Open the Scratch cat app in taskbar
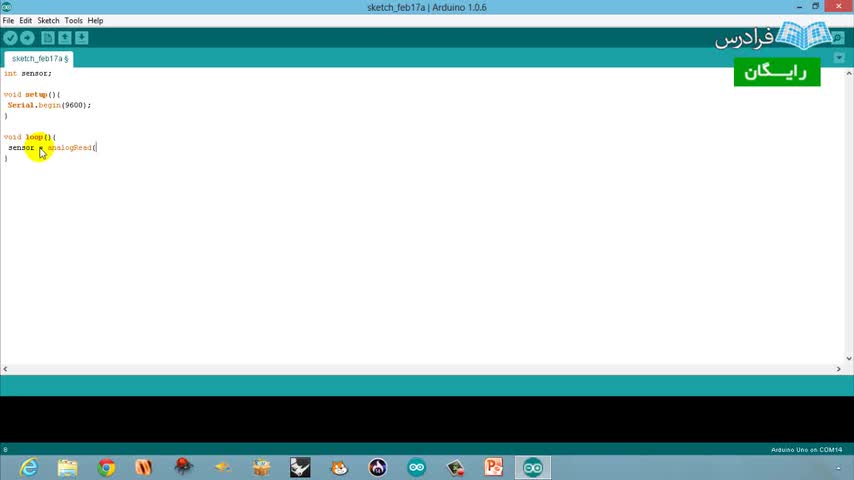This screenshot has width=854, height=480. (x=339, y=467)
